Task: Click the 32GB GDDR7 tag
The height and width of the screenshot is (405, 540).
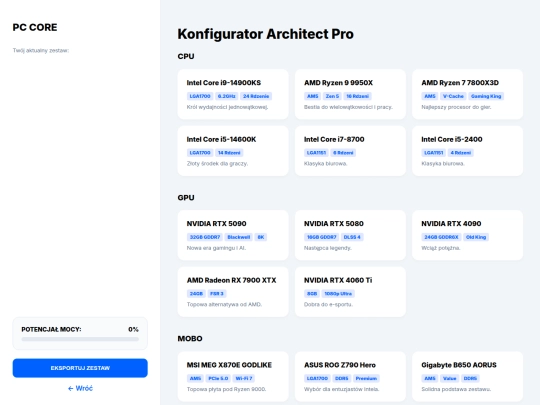Action: 205,237
